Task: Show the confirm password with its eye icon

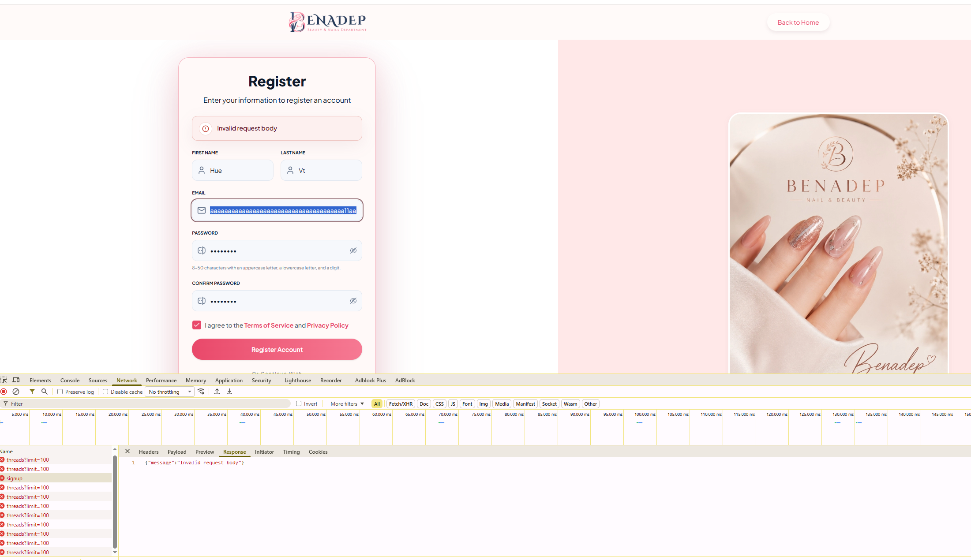Action: coord(353,301)
